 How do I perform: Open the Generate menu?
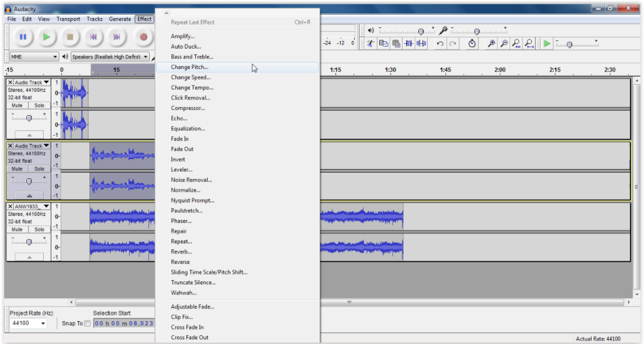point(120,19)
